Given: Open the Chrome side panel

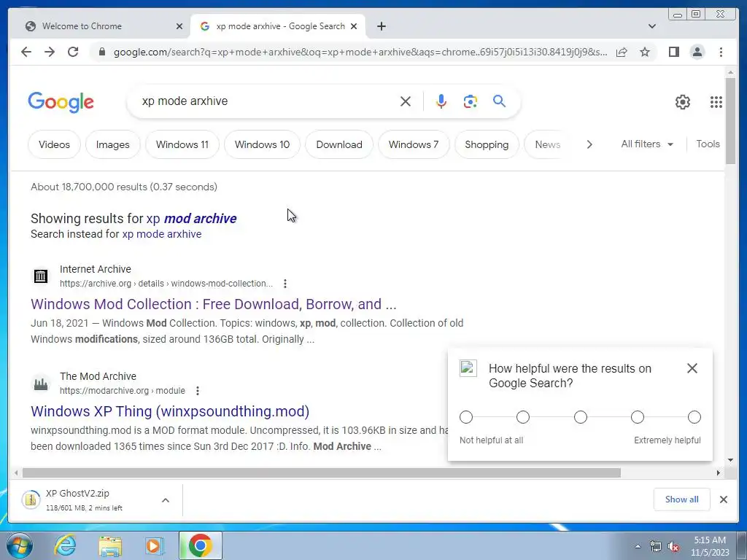Looking at the screenshot, I should [673, 52].
